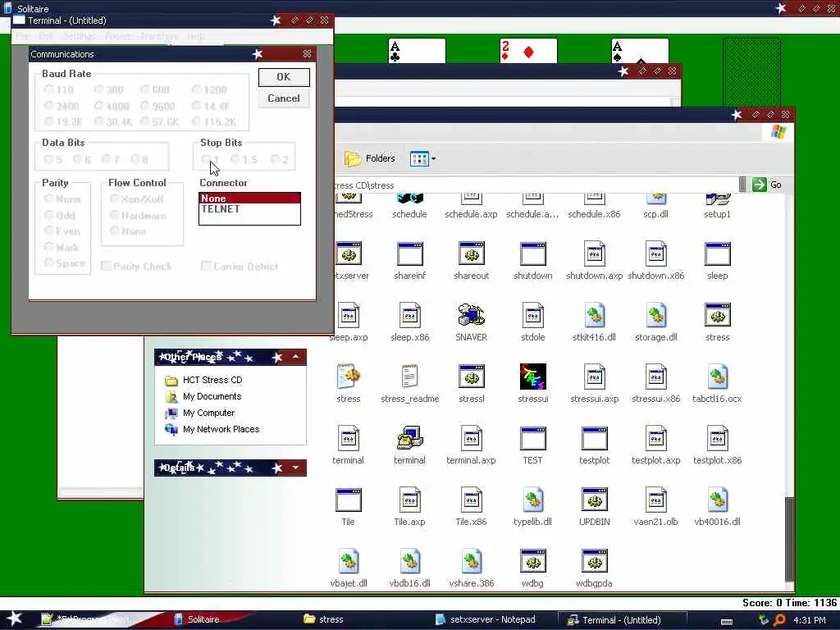Click the Explorer address bar path

(x=536, y=185)
